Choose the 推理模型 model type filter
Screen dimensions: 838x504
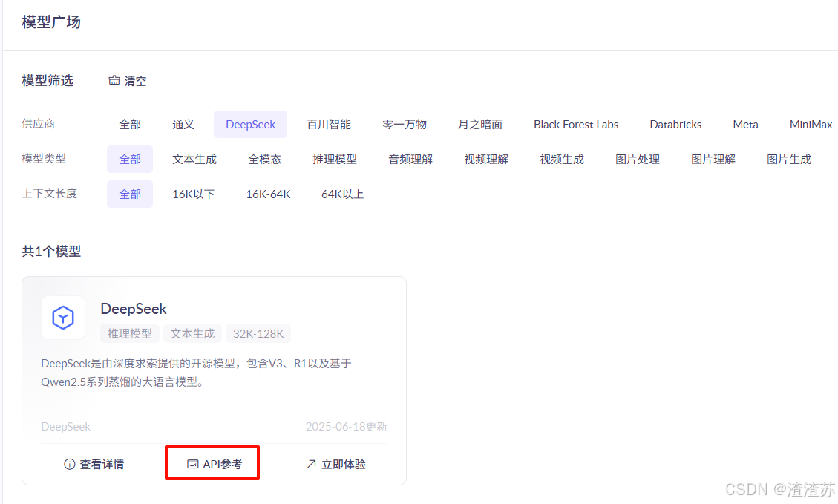point(335,160)
